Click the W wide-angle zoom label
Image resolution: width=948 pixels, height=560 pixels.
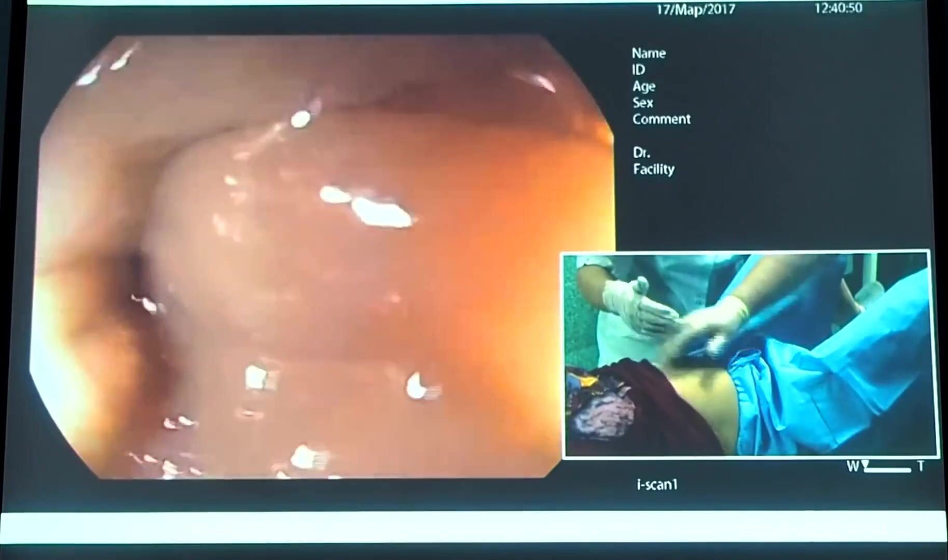(853, 467)
